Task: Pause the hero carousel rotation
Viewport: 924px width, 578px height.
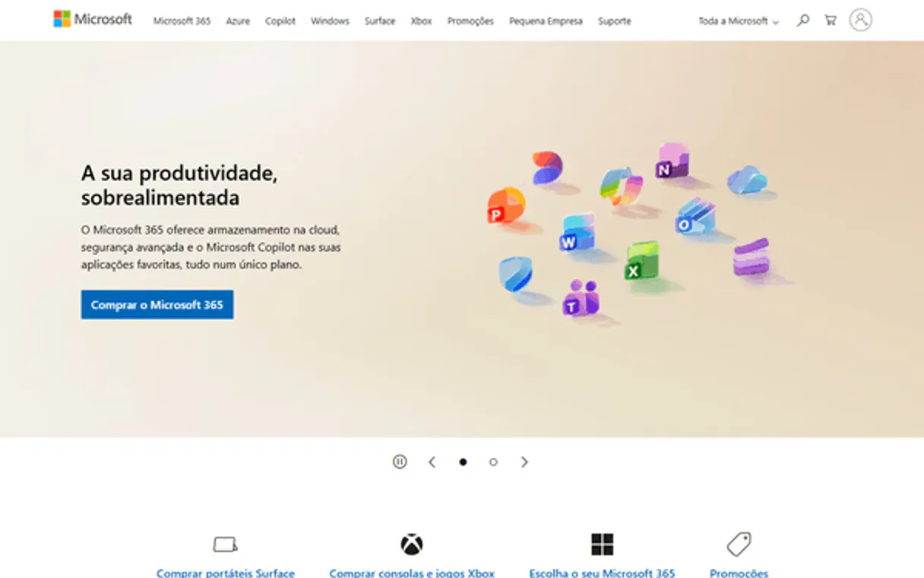Action: (399, 462)
